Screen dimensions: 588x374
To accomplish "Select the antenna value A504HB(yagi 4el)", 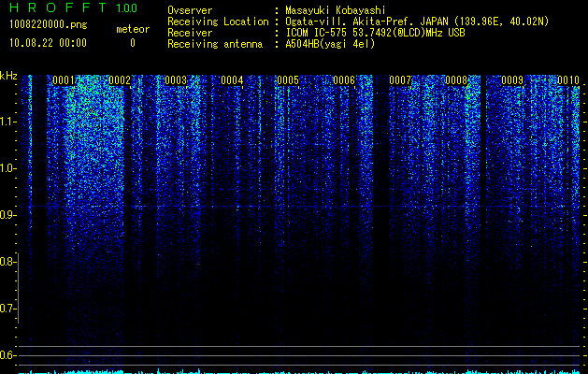I will (330, 44).
